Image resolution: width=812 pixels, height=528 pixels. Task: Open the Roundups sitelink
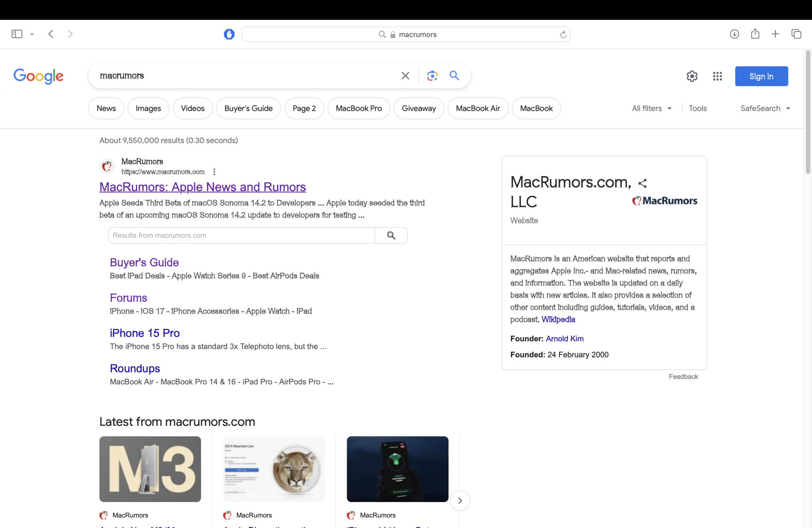pos(135,369)
